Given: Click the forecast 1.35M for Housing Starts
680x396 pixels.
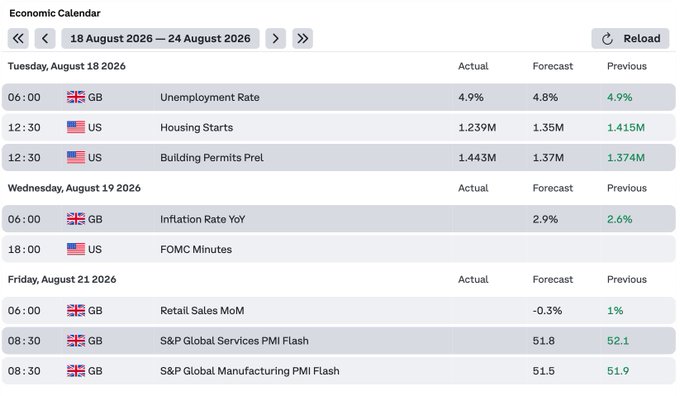Looking at the screenshot, I should [549, 128].
